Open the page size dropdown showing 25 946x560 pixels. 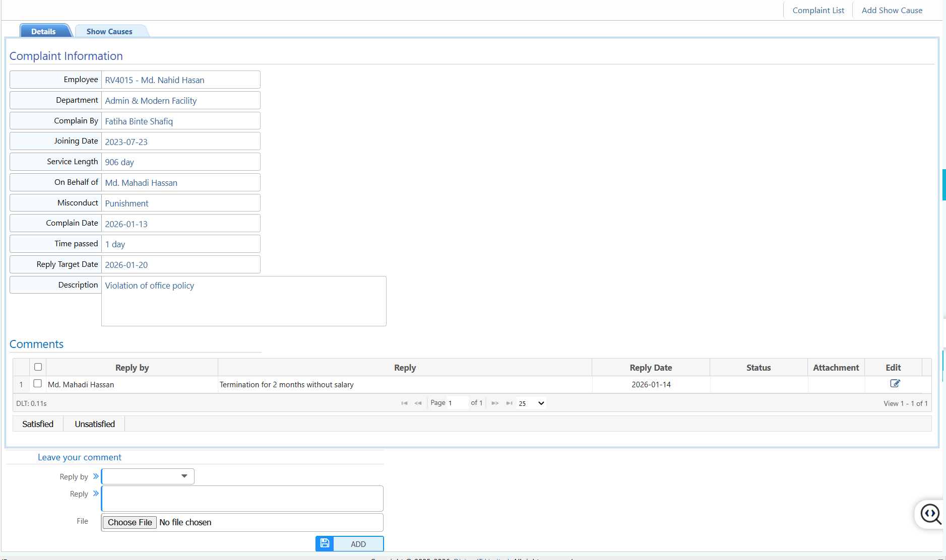[531, 403]
